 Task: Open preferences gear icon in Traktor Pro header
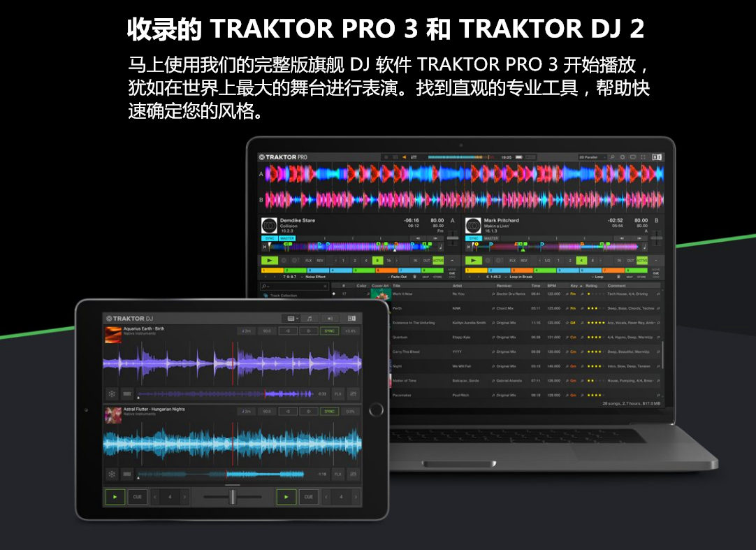tap(623, 157)
